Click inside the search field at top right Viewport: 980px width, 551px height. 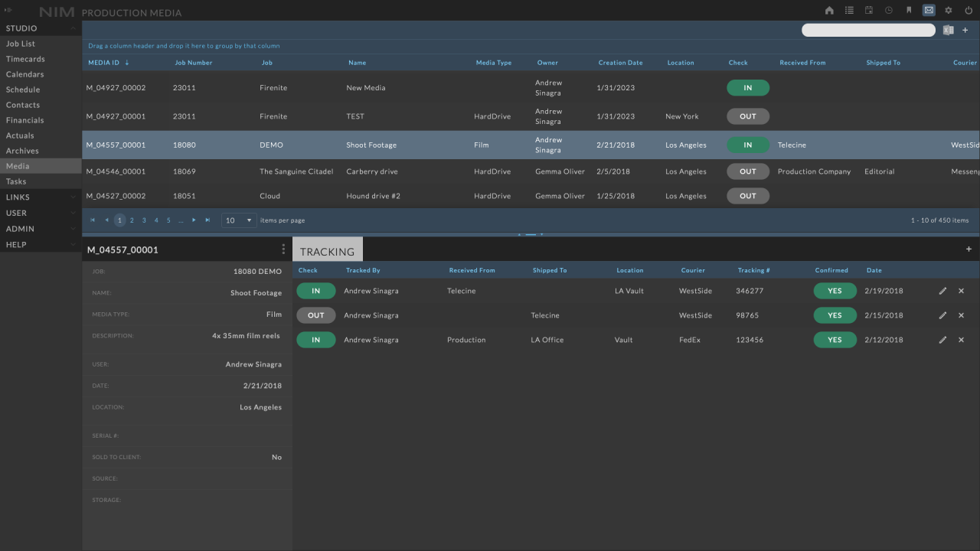868,29
